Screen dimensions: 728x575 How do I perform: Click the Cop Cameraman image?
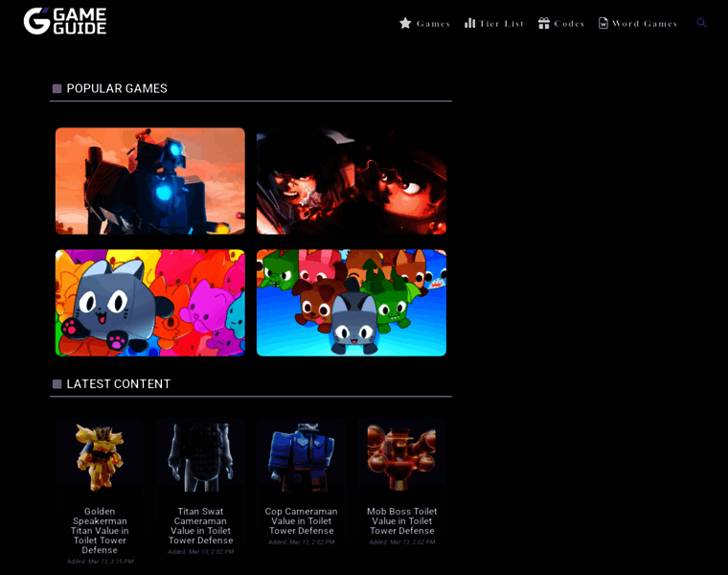tap(302, 456)
